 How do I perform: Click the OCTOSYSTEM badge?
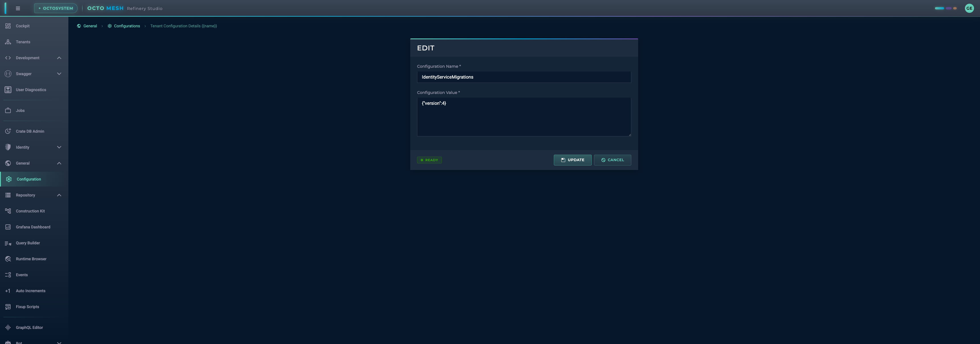pos(56,8)
